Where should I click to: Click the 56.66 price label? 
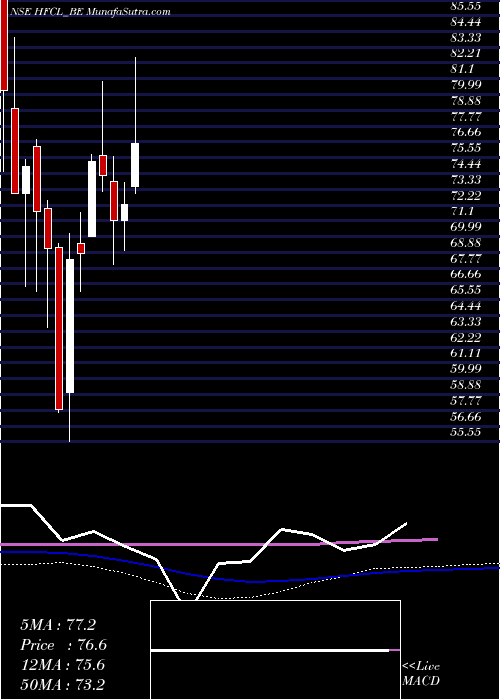coord(466,416)
